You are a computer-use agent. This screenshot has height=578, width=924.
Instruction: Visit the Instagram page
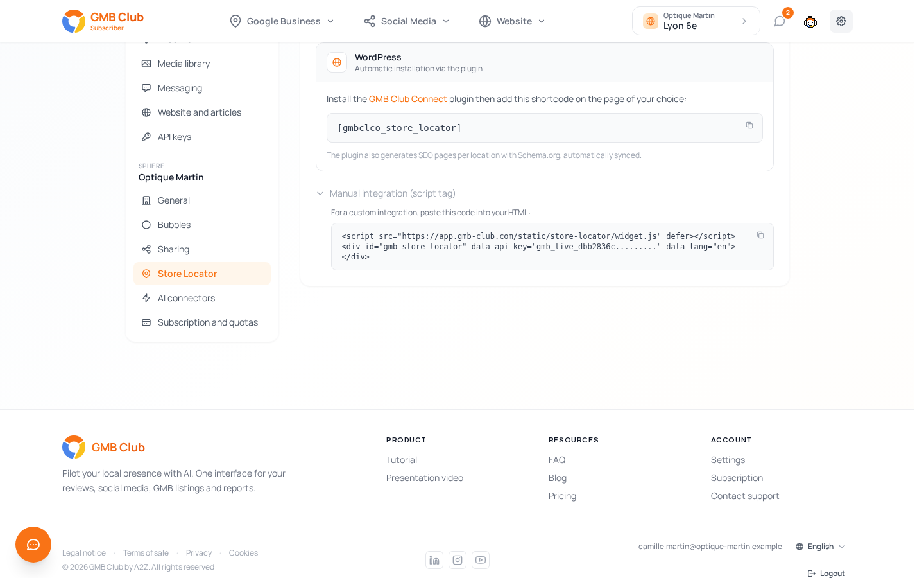[x=458, y=560]
